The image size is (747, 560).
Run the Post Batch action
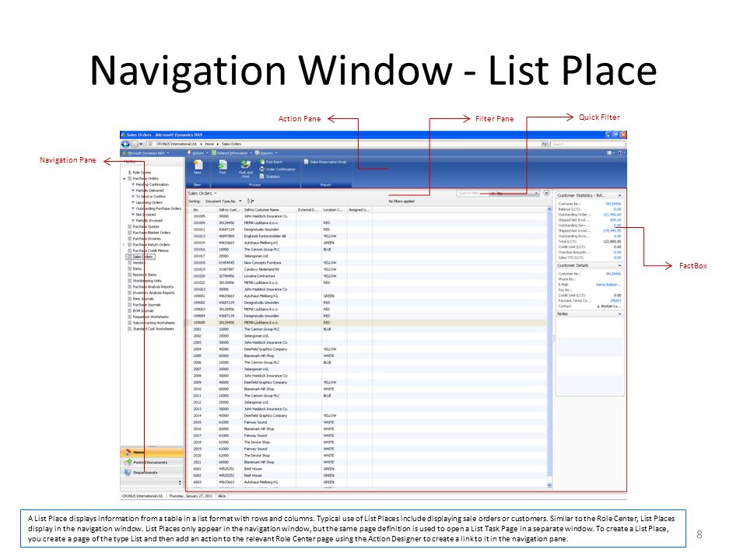pos(271,162)
